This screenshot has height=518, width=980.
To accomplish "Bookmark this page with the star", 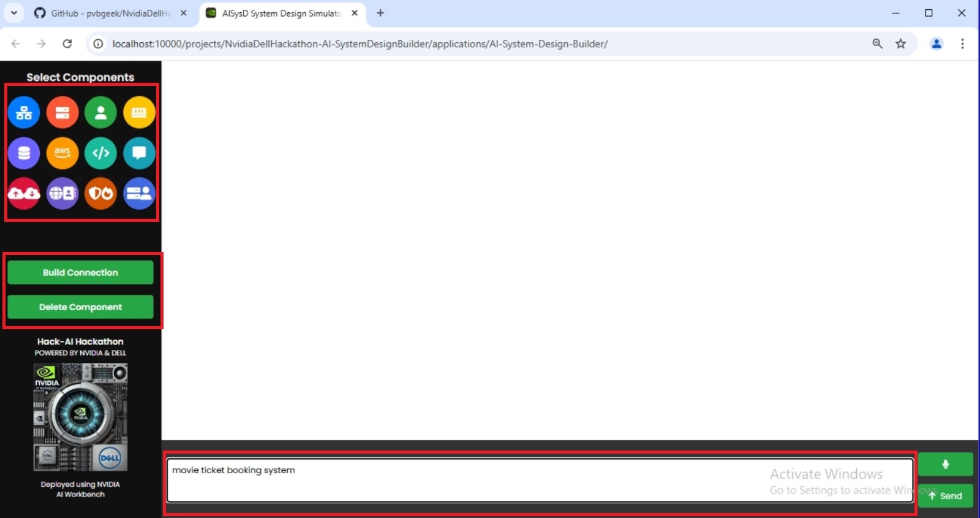I will [x=900, y=44].
